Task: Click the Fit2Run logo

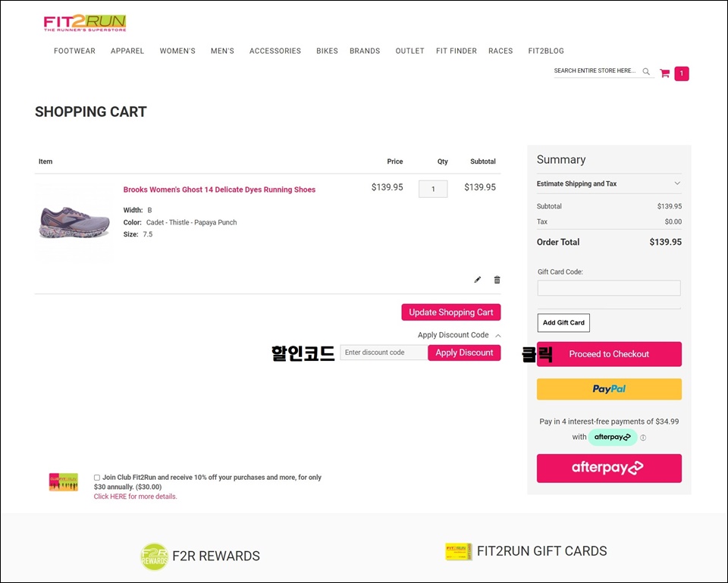Action: (x=85, y=23)
